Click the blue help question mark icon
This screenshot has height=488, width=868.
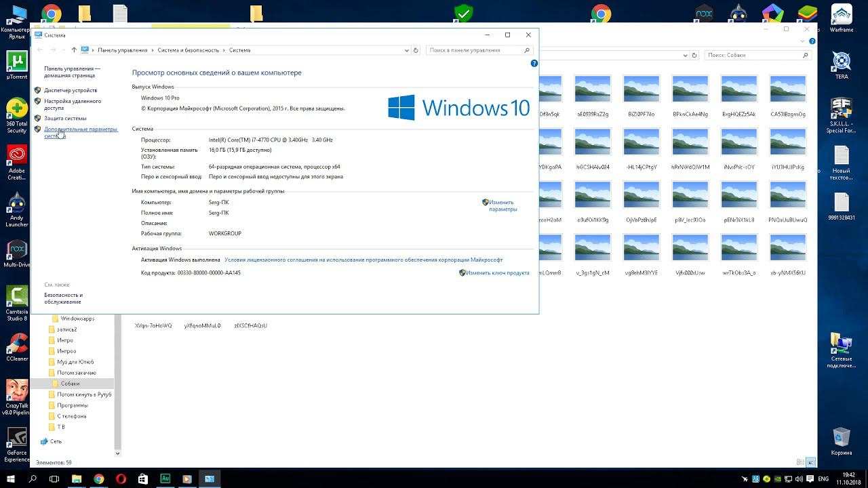pyautogui.click(x=534, y=63)
